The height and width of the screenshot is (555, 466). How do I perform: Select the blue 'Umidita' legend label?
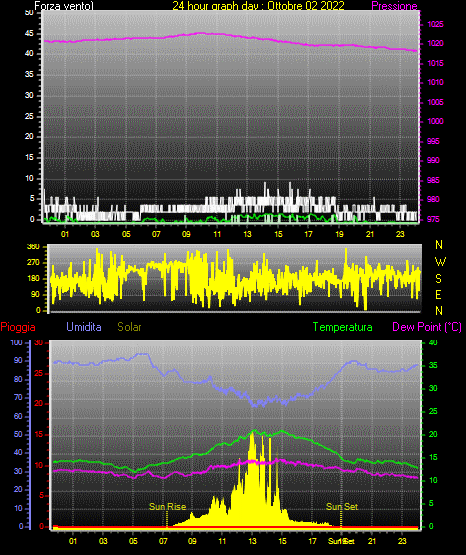click(84, 327)
